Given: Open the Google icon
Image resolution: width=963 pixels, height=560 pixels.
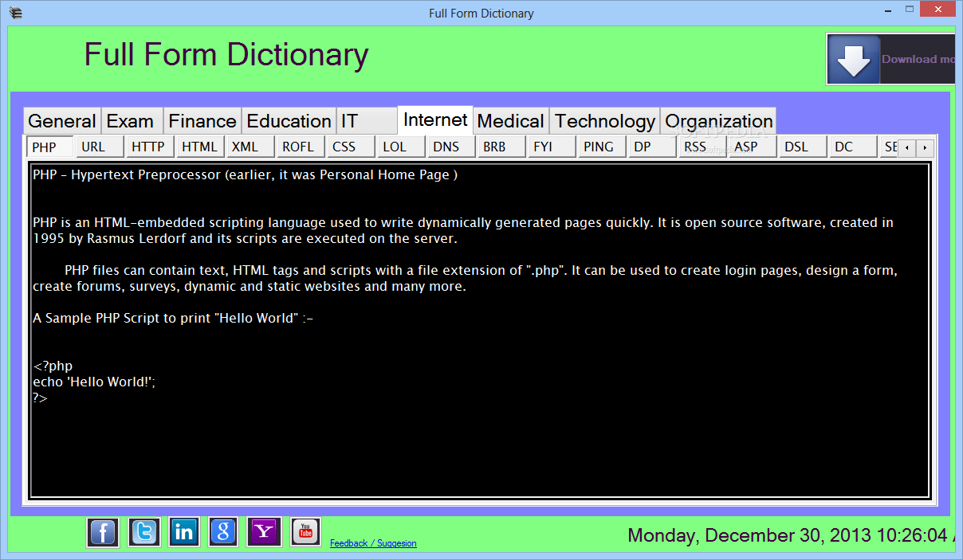Looking at the screenshot, I should click(x=223, y=532).
